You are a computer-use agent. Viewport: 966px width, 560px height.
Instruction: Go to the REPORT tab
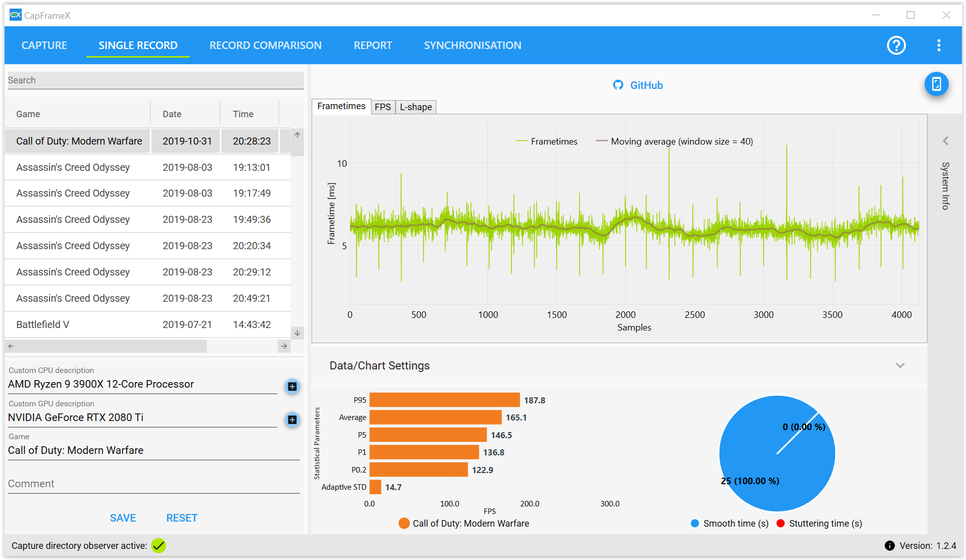[x=373, y=45]
